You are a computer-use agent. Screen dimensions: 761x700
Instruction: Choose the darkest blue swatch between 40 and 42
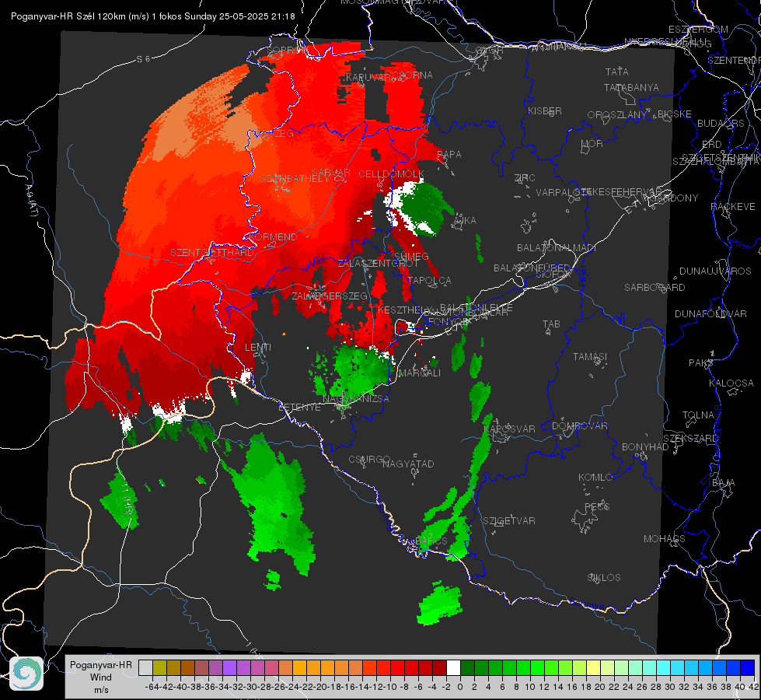pyautogui.click(x=748, y=667)
